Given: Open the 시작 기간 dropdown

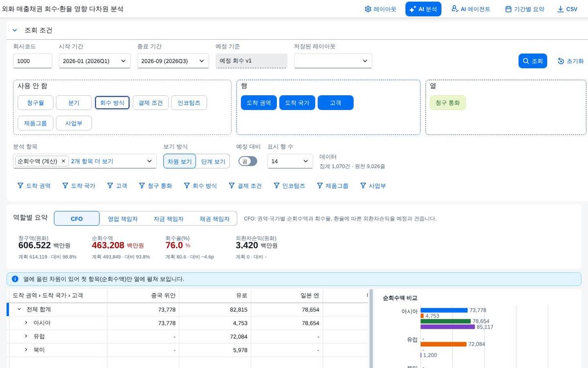Looking at the screenshot, I should tap(95, 61).
